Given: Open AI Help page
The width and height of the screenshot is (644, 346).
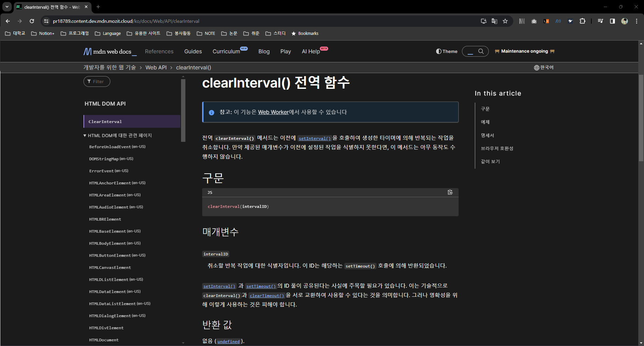Looking at the screenshot, I should coord(311,51).
